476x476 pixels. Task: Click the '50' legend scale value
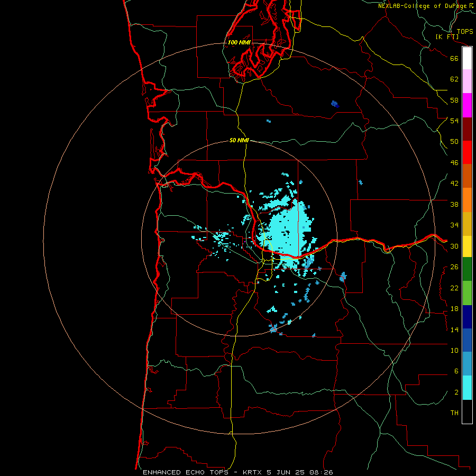pos(454,142)
